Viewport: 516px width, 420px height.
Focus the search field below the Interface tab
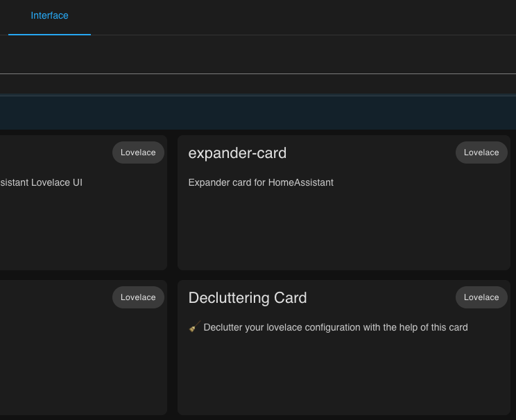(258, 55)
